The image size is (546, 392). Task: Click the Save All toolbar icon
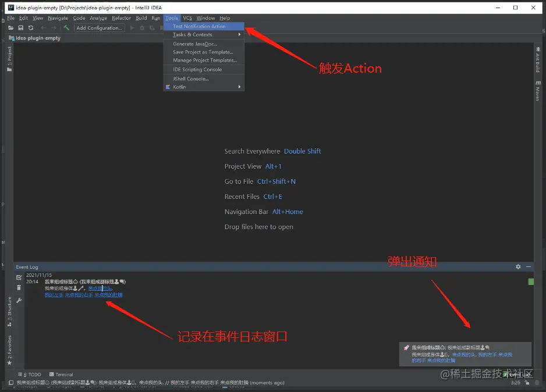21,28
